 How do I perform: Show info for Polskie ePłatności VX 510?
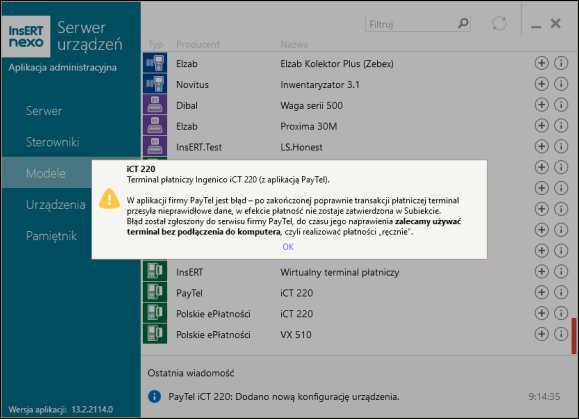click(561, 334)
